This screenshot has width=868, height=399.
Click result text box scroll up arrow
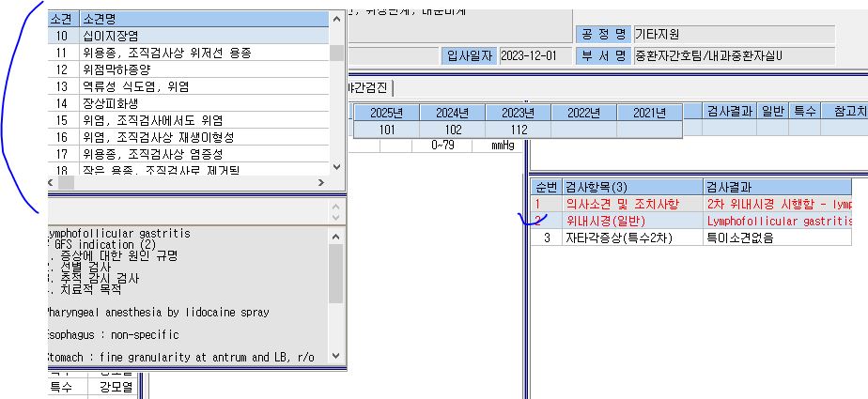pos(336,237)
